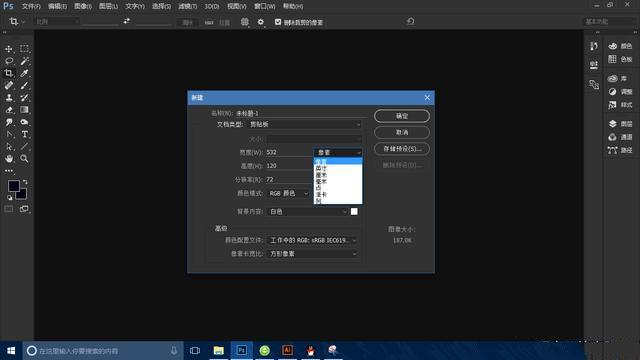Image resolution: width=640 pixels, height=360 pixels.
Task: Choose 毫米 (millimeters) from unit list
Action: pyautogui.click(x=338, y=181)
